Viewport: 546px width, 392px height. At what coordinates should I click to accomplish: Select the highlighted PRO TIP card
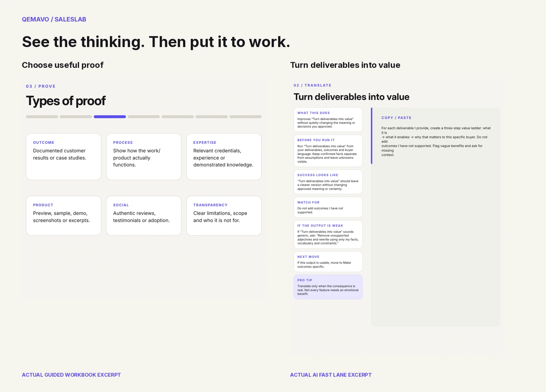[328, 287]
